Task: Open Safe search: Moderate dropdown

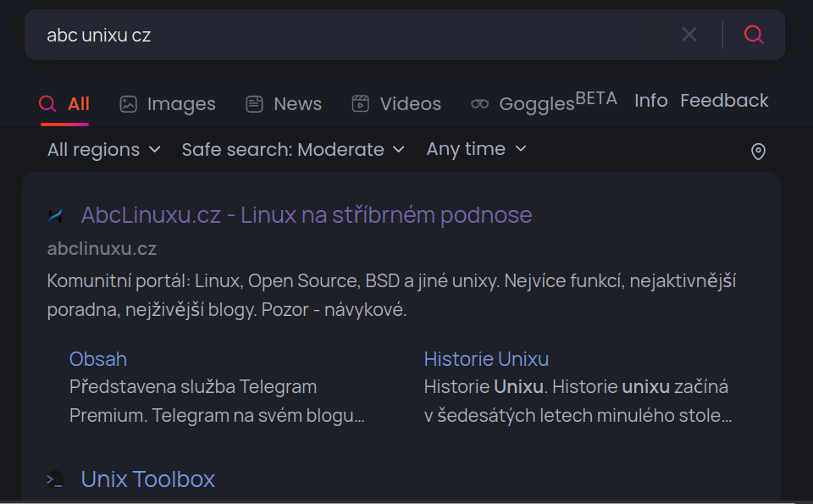Action: coord(293,150)
